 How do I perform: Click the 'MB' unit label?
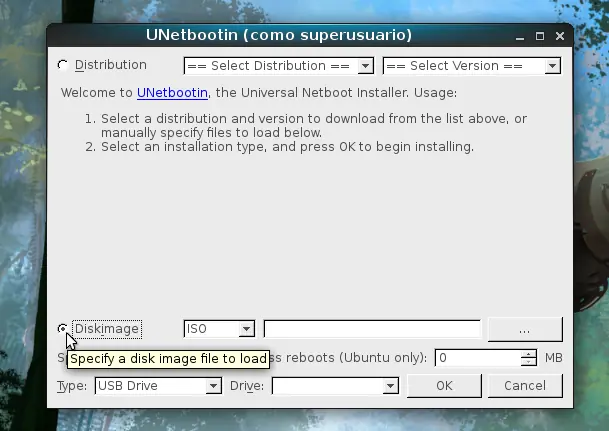coord(553,358)
